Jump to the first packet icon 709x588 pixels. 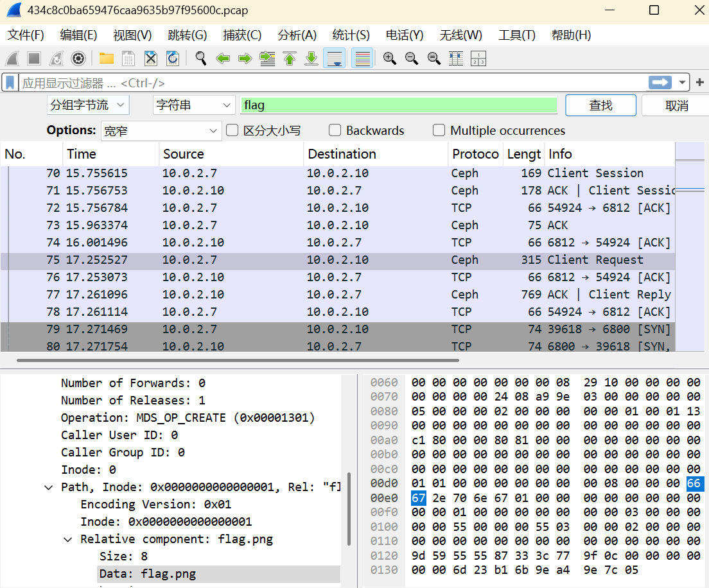(290, 59)
